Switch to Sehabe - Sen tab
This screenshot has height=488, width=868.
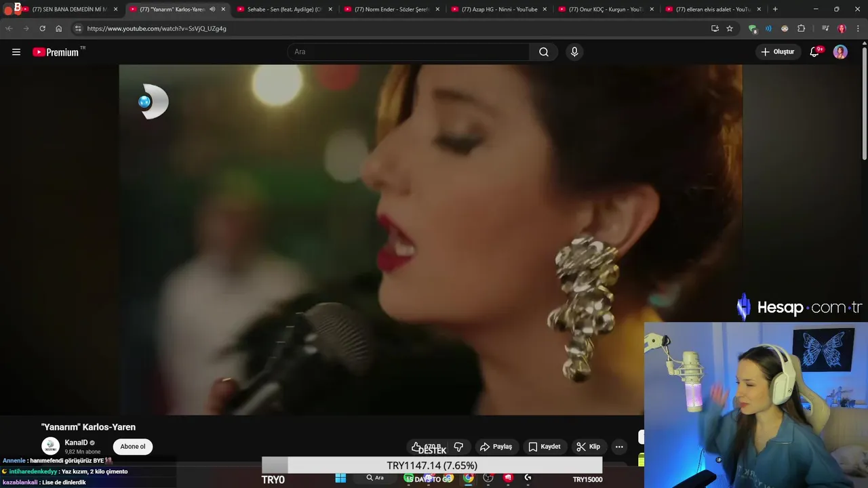coord(284,9)
